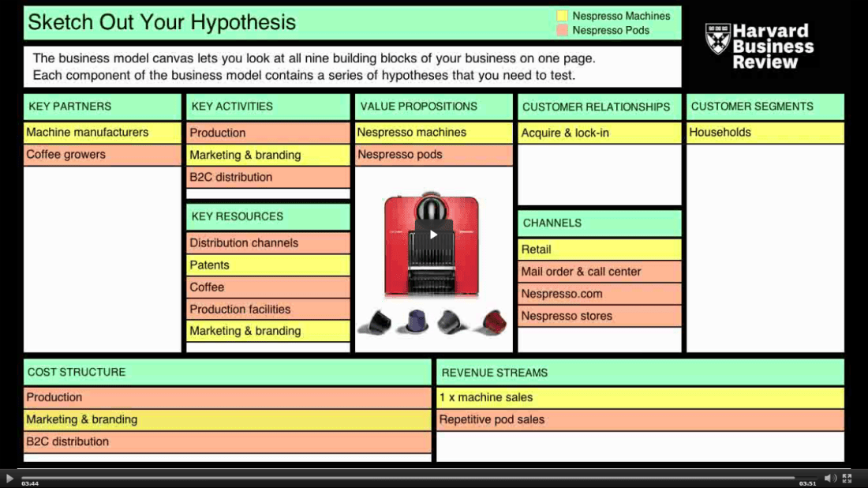This screenshot has width=868, height=488.
Task: Toggle the Households segment cell
Action: [x=763, y=132]
